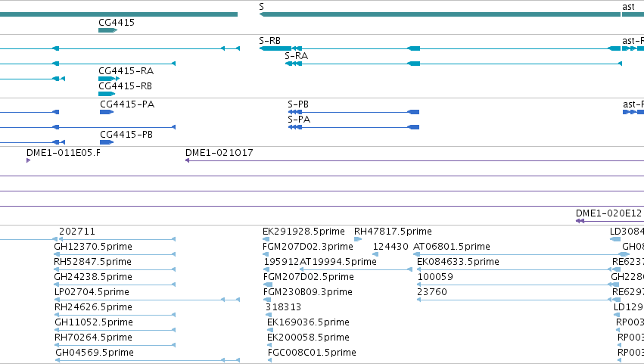Select the CG4415 gene arrow glyph
Image resolution: width=644 pixels, height=364 pixels.
tap(107, 30)
